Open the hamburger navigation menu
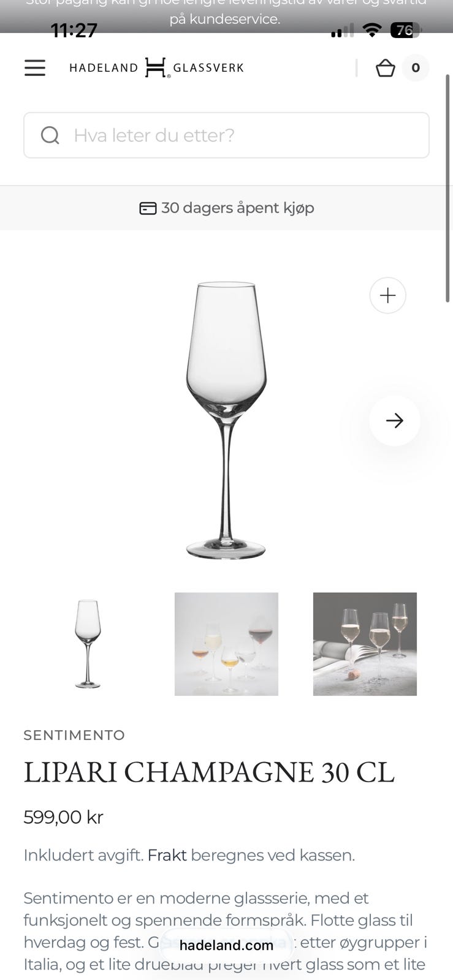453x980 pixels. (x=35, y=67)
